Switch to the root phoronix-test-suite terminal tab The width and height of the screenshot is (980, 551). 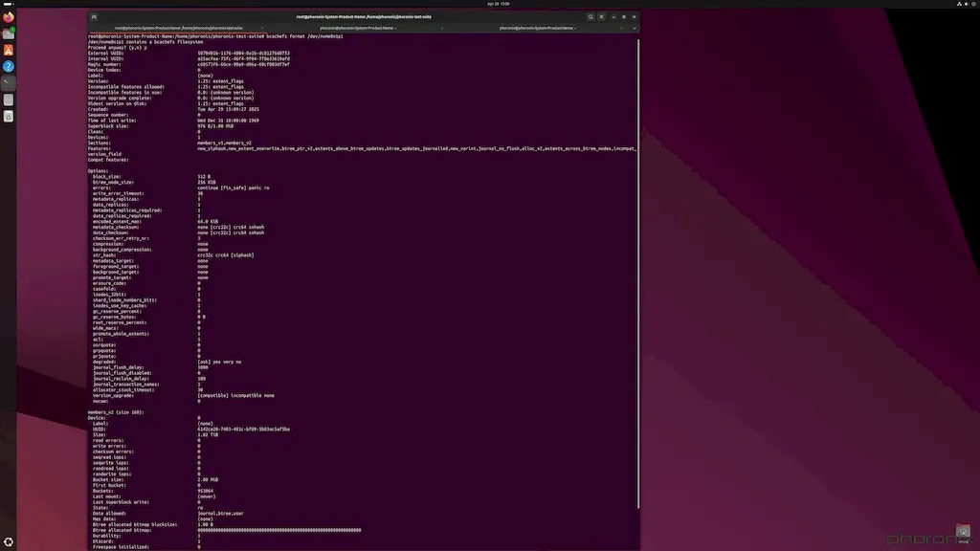(178, 28)
